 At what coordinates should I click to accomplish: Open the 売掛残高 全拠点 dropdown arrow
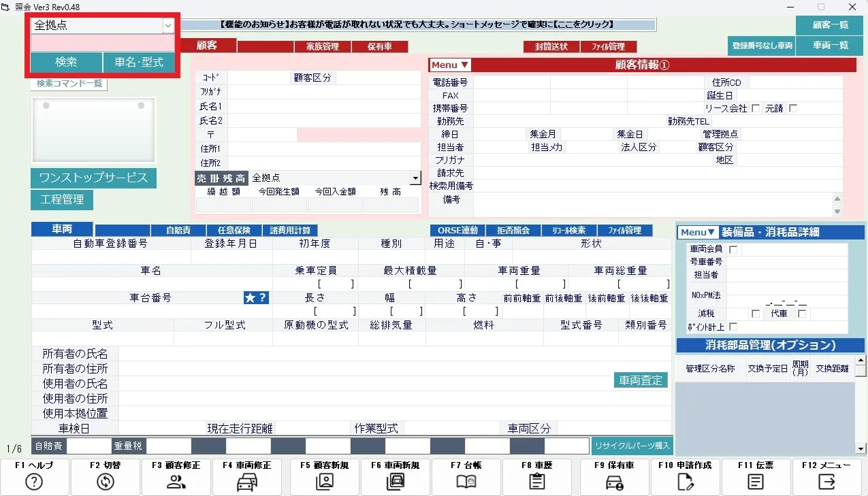[415, 178]
